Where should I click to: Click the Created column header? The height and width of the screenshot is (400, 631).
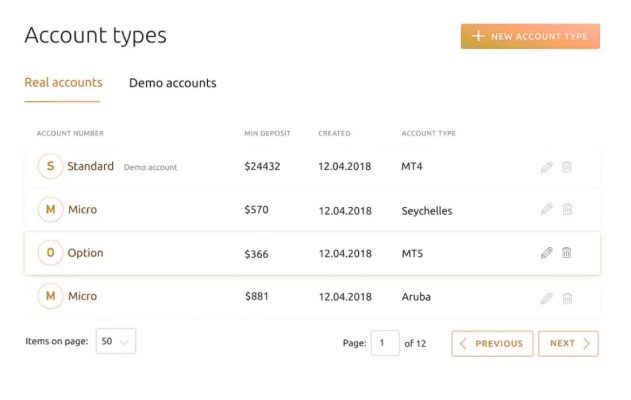tap(334, 133)
